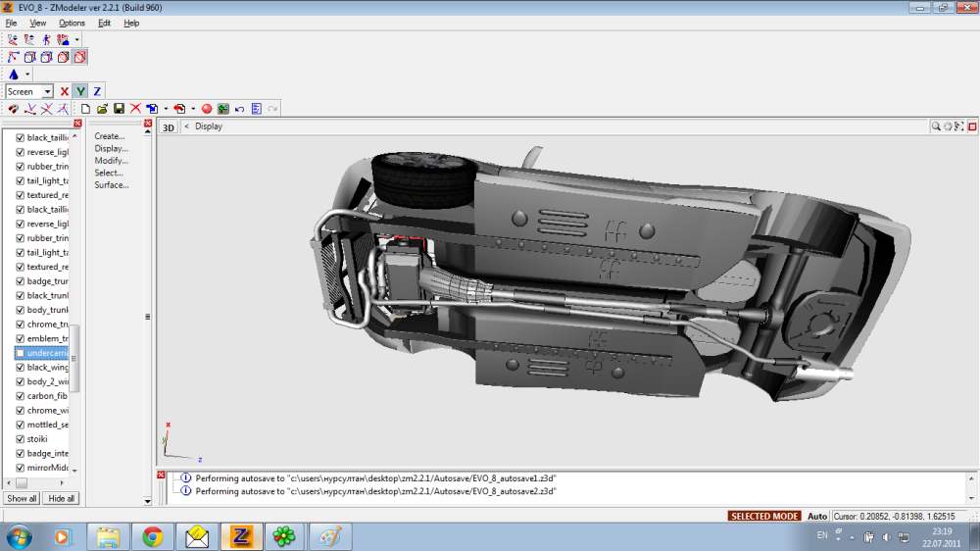
Task: Select the polyline creation tool icon
Action: point(13,57)
